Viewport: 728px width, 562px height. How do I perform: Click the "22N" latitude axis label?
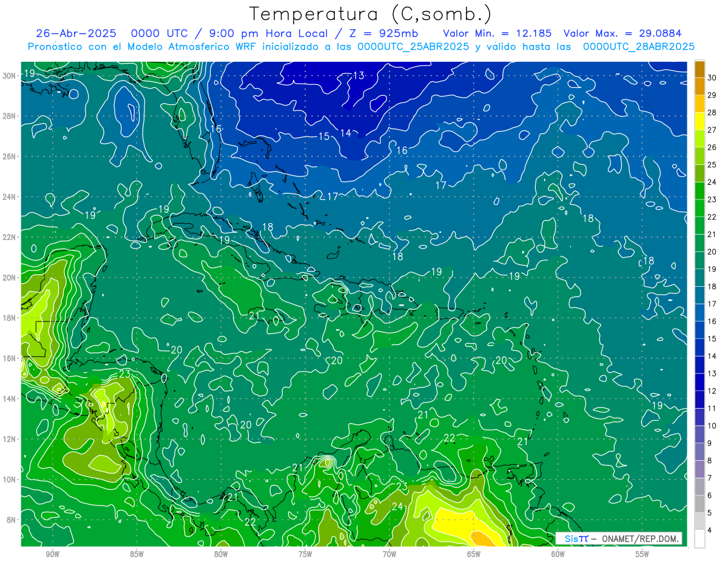pos(9,237)
